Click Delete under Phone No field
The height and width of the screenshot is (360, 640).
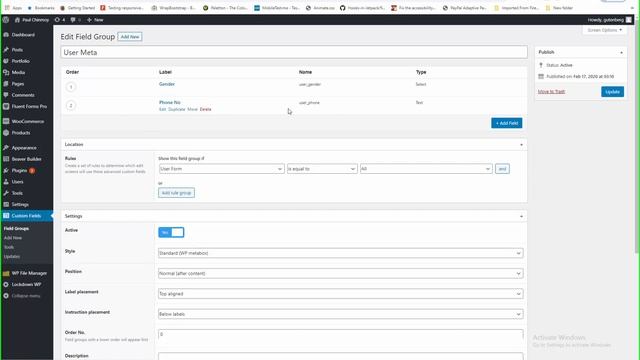[206, 109]
